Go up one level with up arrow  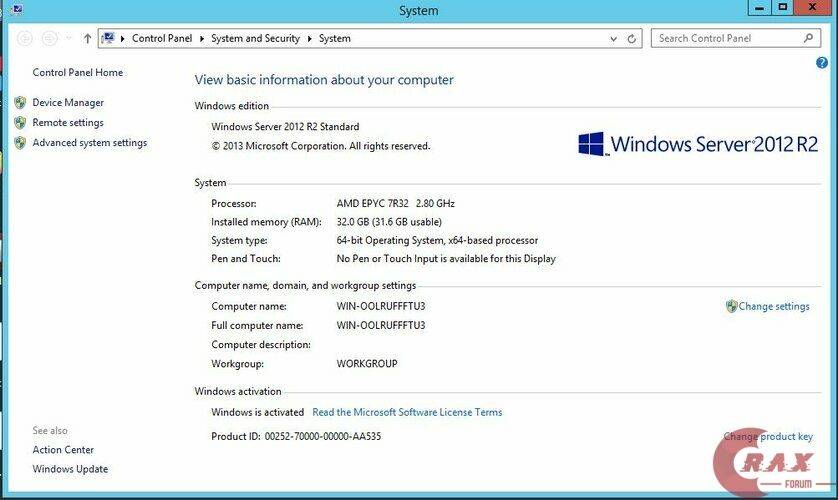point(87,38)
